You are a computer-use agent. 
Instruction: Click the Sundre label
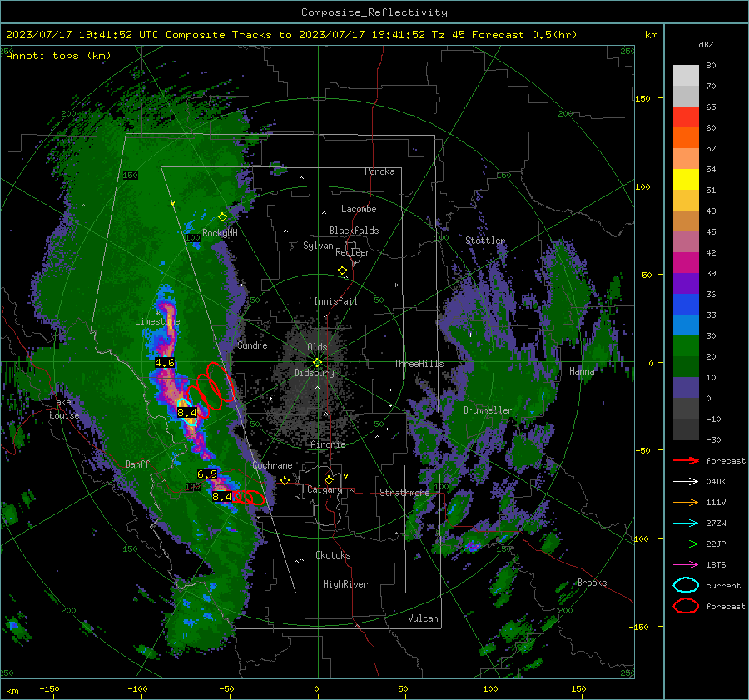point(252,345)
